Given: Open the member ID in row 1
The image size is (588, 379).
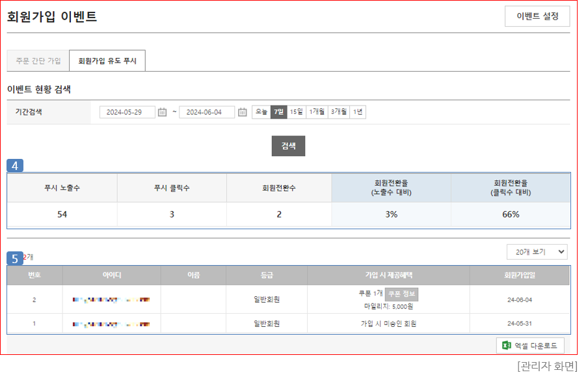Looking at the screenshot, I should pyautogui.click(x=111, y=324).
